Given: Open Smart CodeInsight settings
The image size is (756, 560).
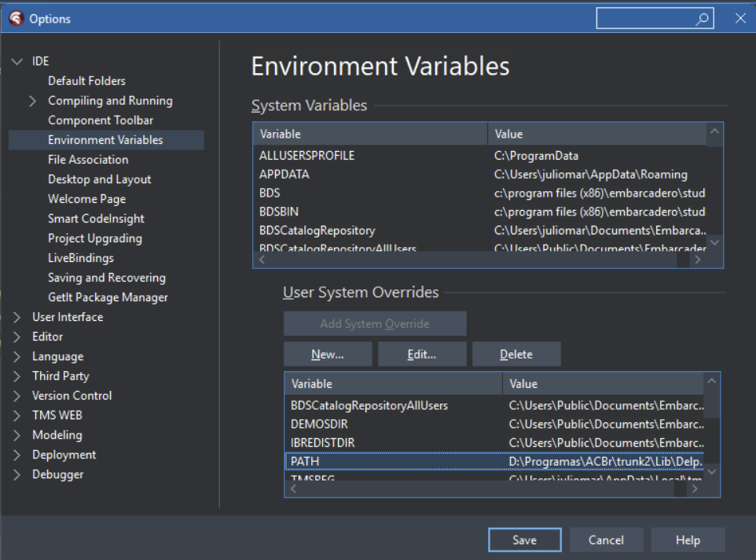Looking at the screenshot, I should point(96,219).
